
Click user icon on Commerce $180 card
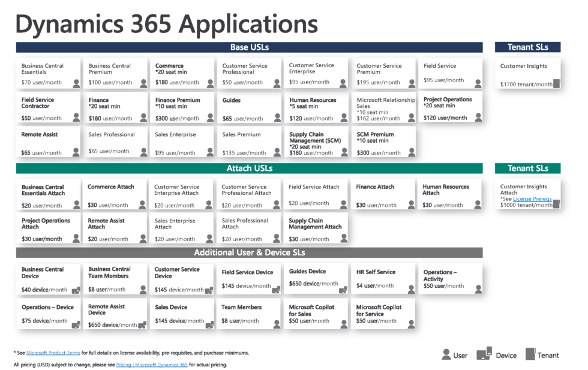(210, 83)
